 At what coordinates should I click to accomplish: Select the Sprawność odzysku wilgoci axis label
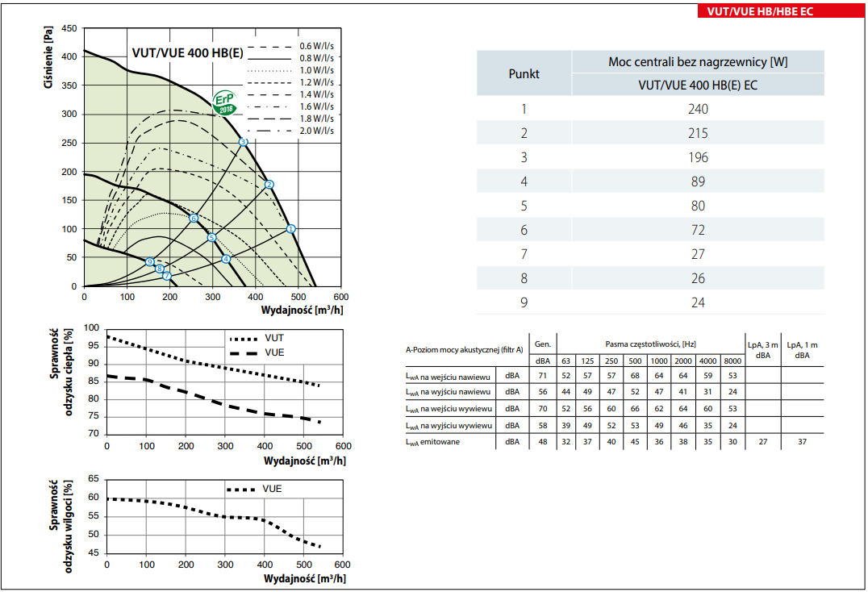(61, 526)
